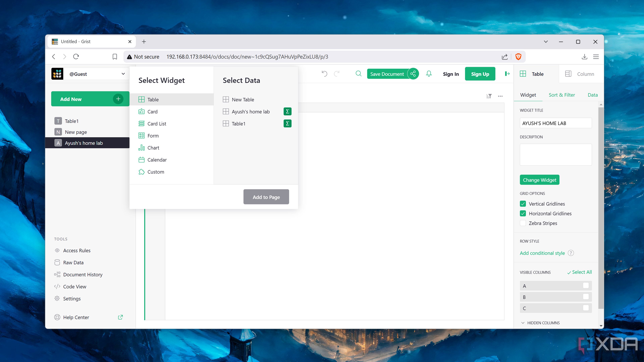
Task: Select Card widget type
Action: coord(172,111)
